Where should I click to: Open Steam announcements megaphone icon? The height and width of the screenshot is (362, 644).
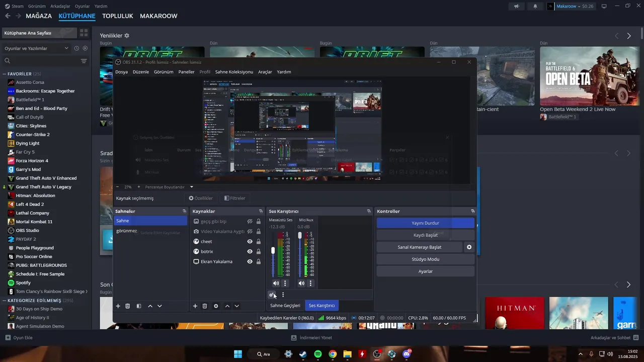pyautogui.click(x=516, y=6)
